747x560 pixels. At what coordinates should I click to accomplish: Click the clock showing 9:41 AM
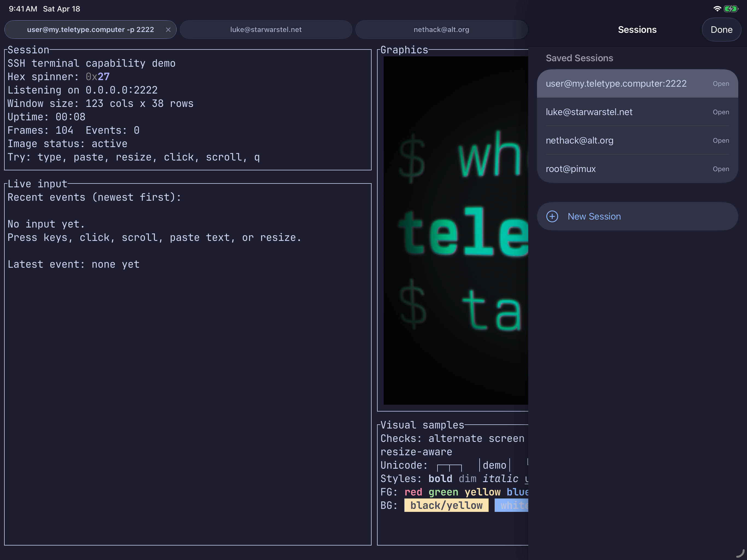tap(23, 9)
